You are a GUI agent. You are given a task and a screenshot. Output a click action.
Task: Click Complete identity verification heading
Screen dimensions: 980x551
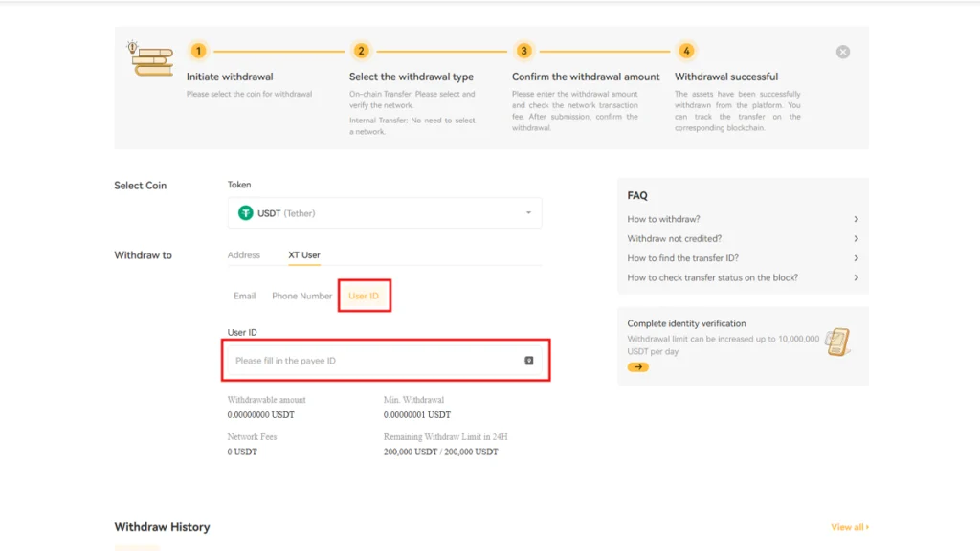click(x=686, y=323)
